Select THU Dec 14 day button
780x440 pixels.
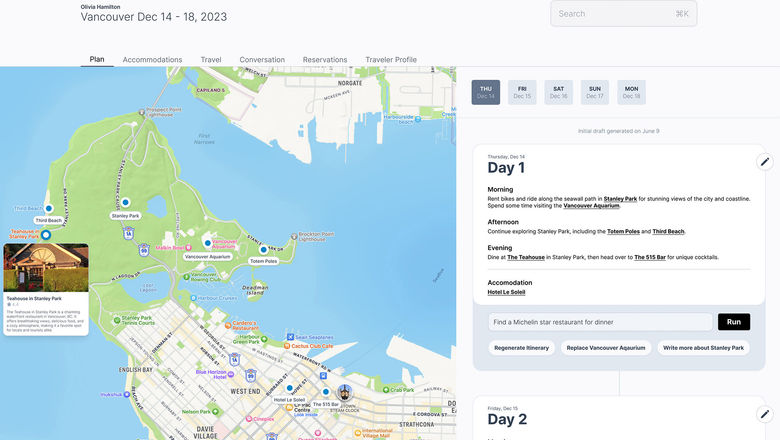click(486, 92)
